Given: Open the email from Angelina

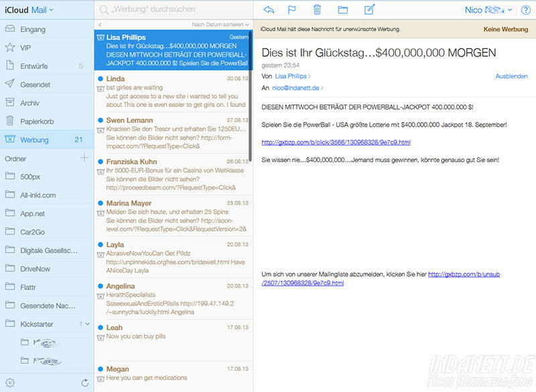Looking at the screenshot, I should pyautogui.click(x=173, y=299).
